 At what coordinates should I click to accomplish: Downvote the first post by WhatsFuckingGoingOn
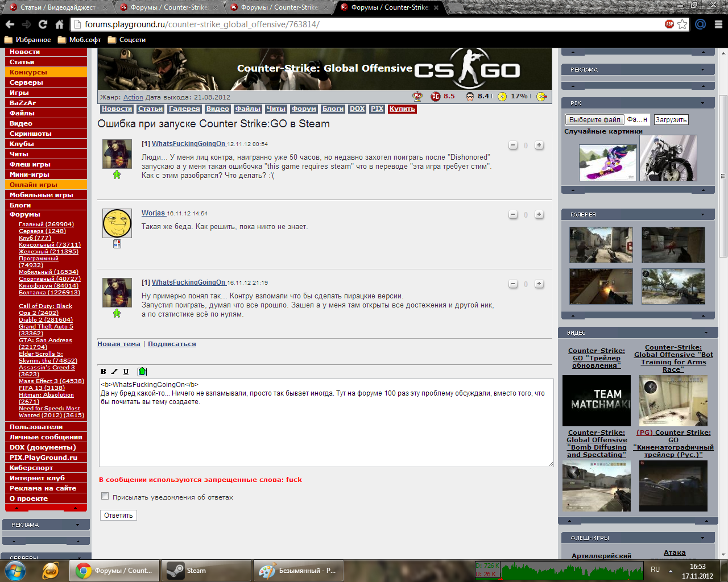tap(513, 145)
